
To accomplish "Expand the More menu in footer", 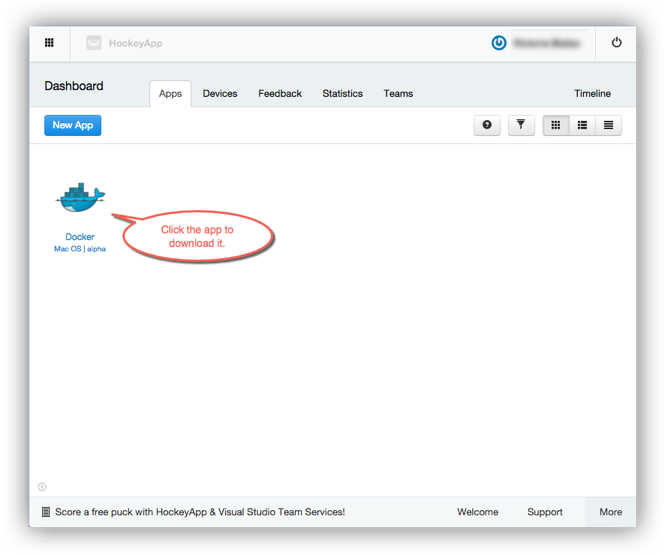I will point(610,512).
